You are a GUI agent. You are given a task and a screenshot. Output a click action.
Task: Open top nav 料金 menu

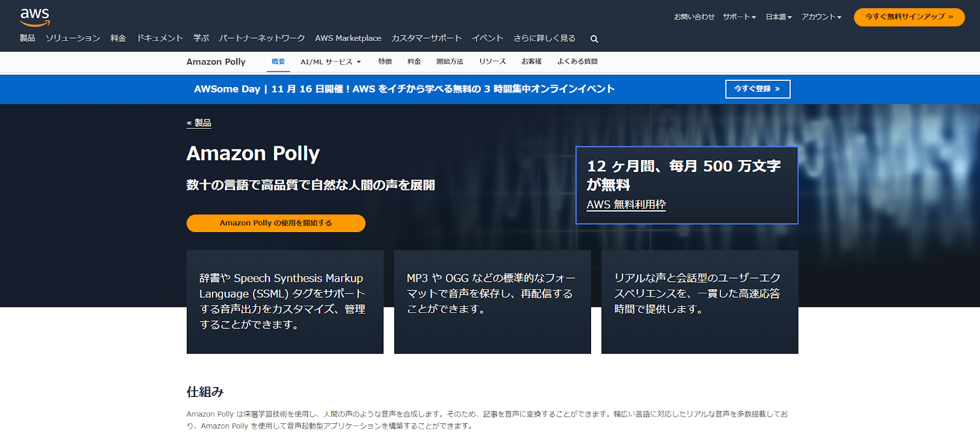tap(118, 38)
